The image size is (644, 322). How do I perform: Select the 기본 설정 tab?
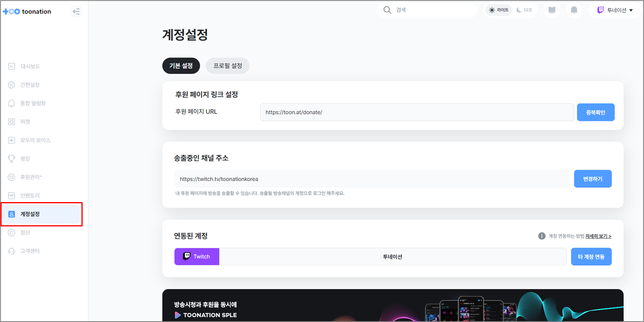181,66
